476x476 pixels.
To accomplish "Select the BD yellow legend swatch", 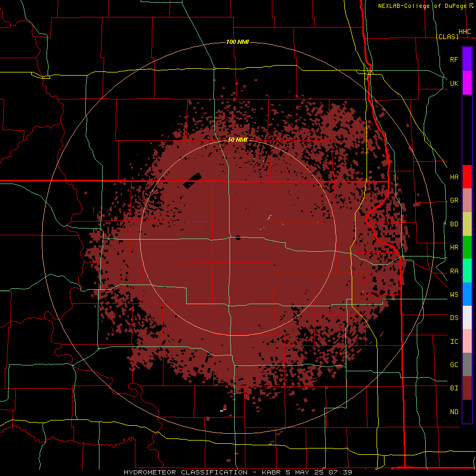I will [x=467, y=224].
